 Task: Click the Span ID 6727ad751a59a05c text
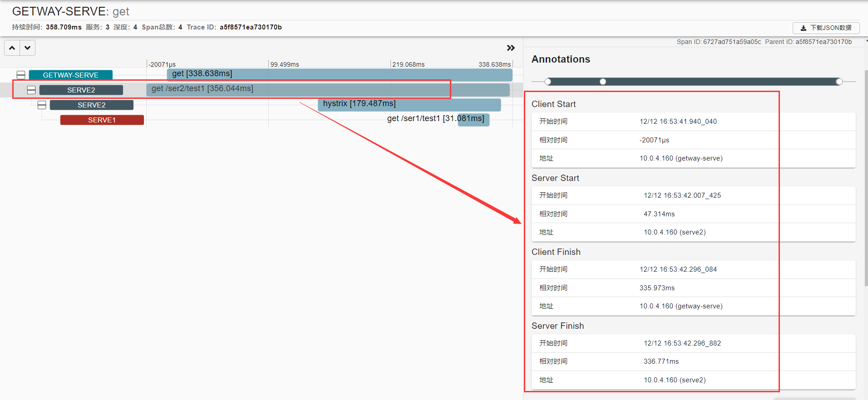point(719,42)
